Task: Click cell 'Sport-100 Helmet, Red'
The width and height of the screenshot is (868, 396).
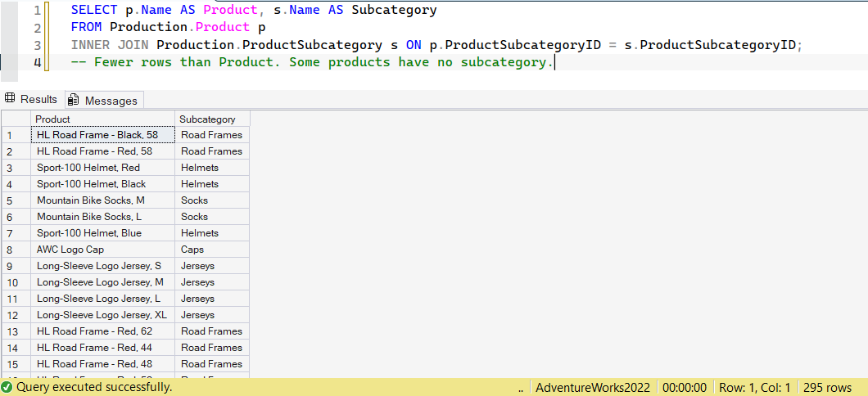Action: point(103,168)
